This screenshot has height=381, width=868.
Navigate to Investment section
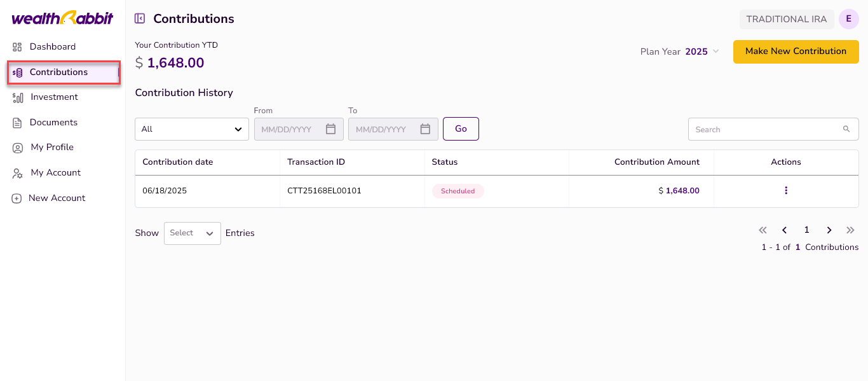[x=54, y=97]
